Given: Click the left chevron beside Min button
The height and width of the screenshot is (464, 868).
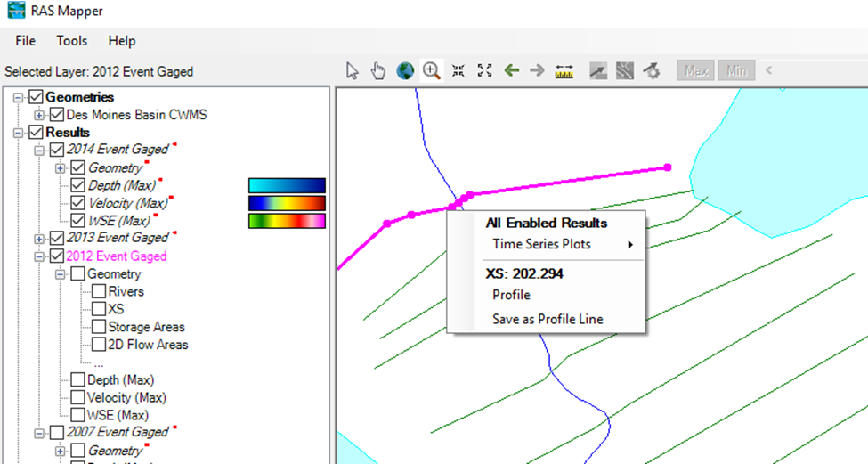Looking at the screenshot, I should point(768,70).
